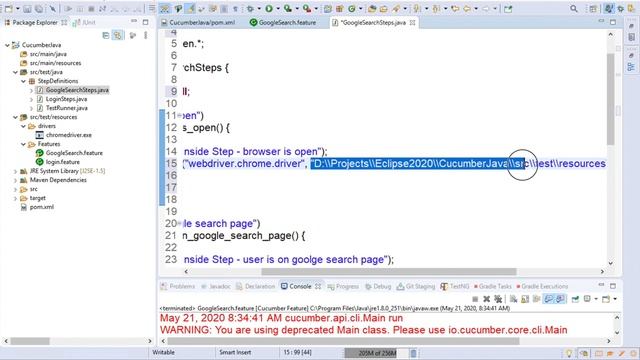Click the Save All toolbar icon
Viewport: 640px width, 360px height.
click(39, 9)
